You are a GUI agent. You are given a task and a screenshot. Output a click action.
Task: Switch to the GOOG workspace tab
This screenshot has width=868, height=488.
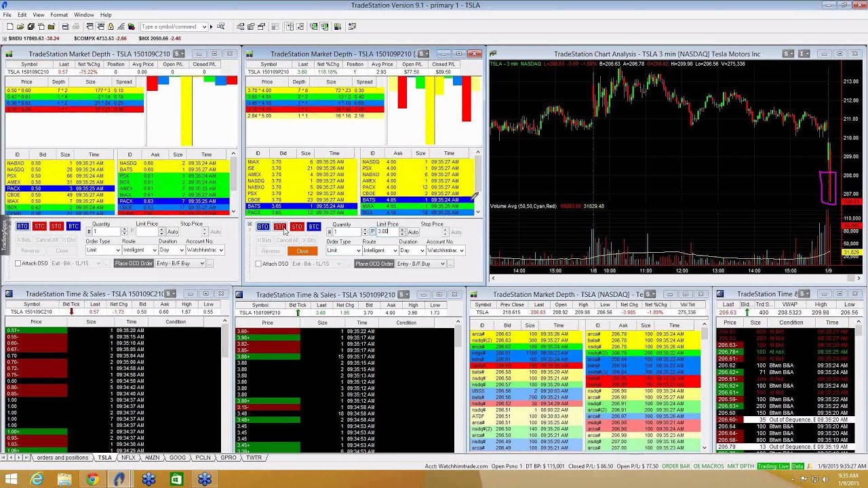(x=178, y=457)
